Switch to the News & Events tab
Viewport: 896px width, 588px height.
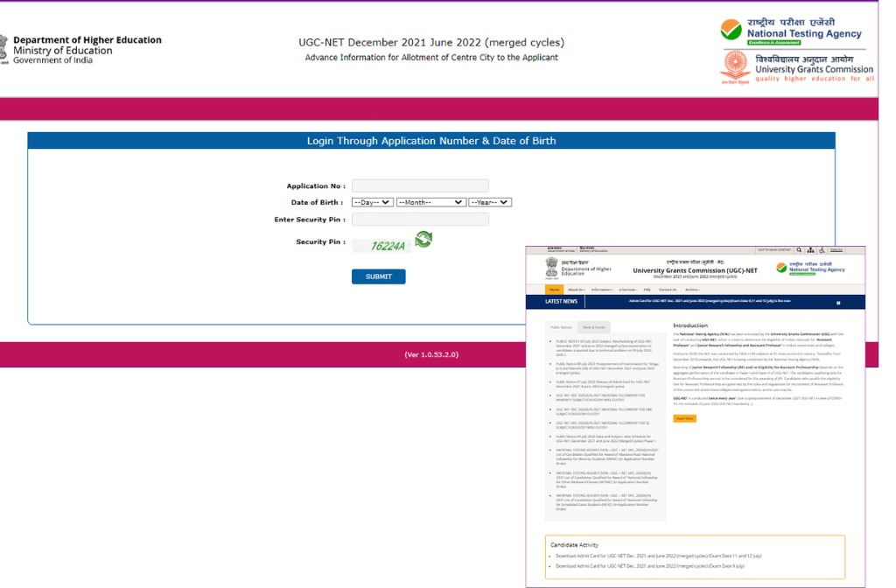[x=596, y=327]
